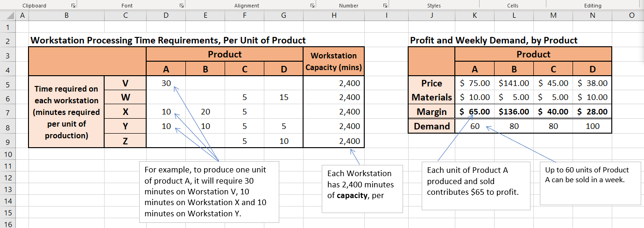Open the Font dialog launcher
This screenshot has height=228, width=644.
click(x=181, y=6)
